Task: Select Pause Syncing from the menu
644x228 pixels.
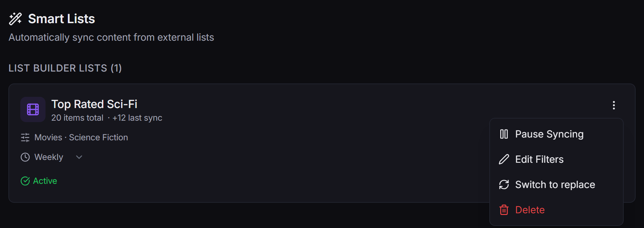Action: coord(556,134)
